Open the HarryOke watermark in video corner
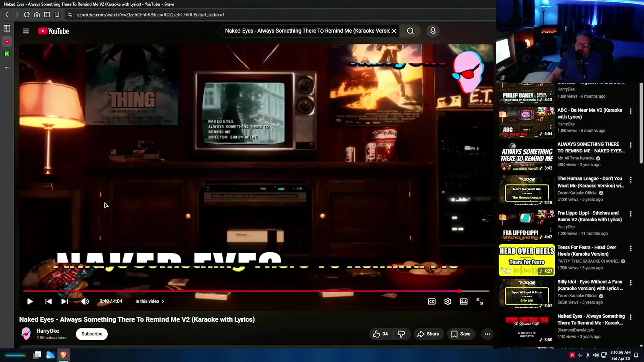Image resolution: width=644 pixels, height=362 pixels. (x=468, y=71)
